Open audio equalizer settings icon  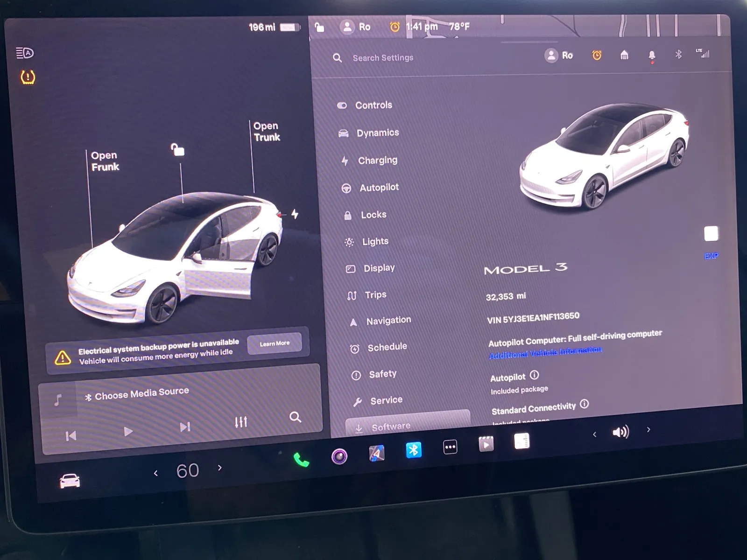(241, 422)
